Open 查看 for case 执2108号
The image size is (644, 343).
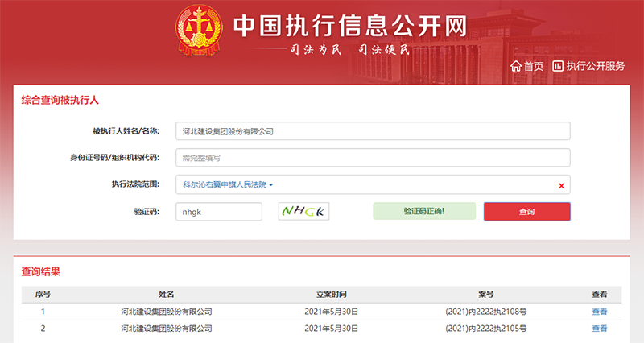(600, 312)
